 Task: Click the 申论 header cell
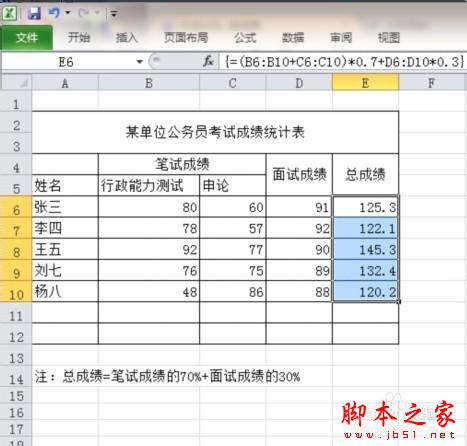(233, 185)
